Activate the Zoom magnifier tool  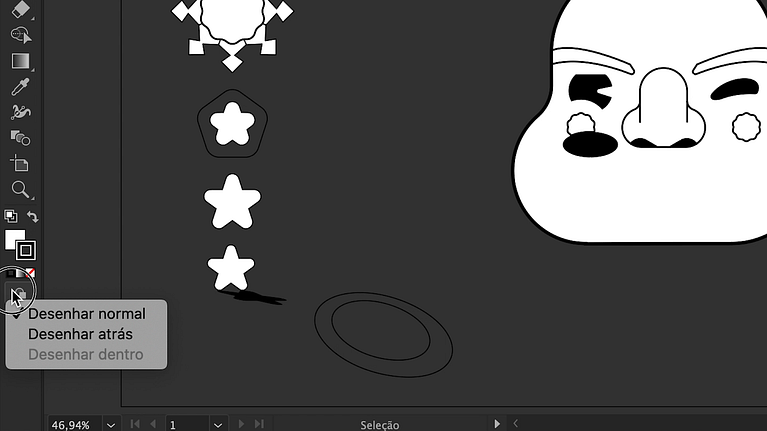coord(20,189)
